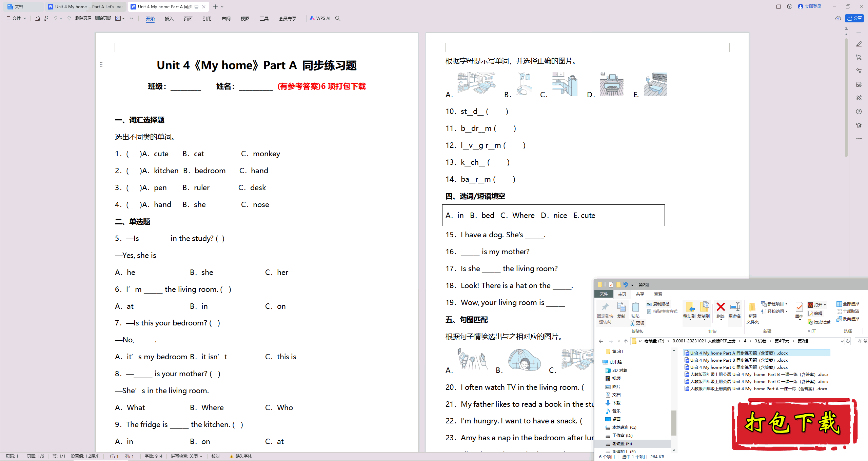Click the red Delete X icon in Explorer
868x461 pixels.
[x=721, y=307]
